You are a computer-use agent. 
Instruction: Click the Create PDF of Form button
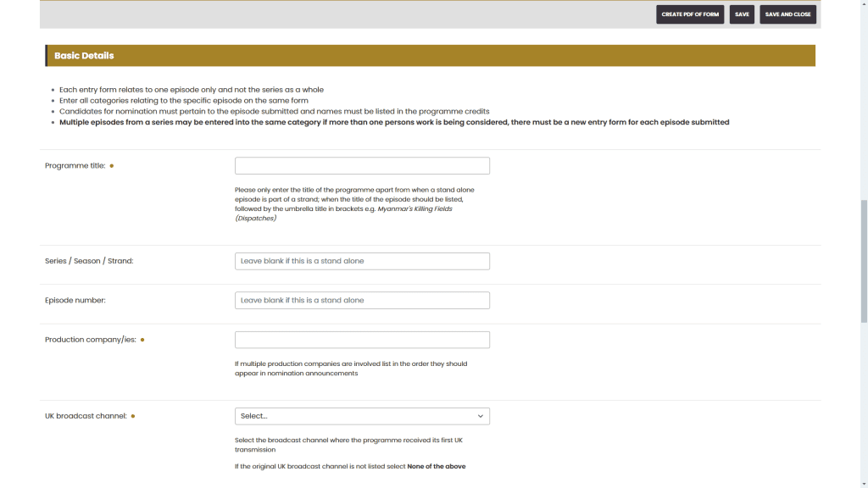[x=689, y=14]
